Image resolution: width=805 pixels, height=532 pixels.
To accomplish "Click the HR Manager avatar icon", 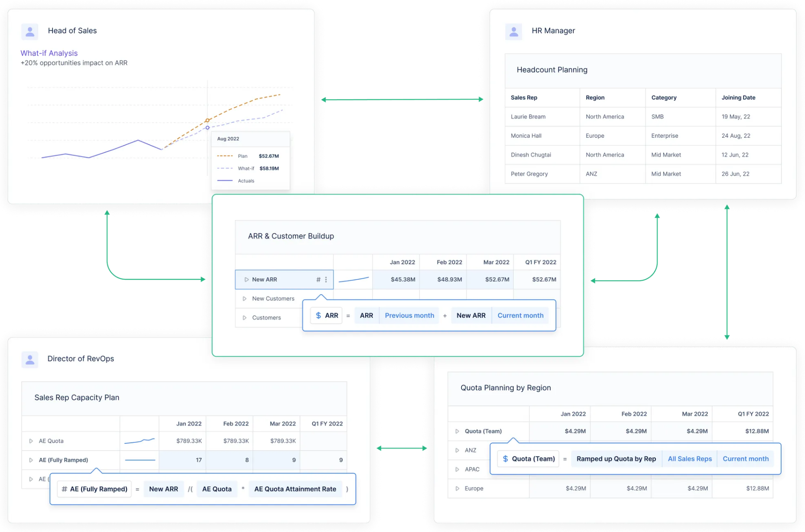I will pos(513,31).
